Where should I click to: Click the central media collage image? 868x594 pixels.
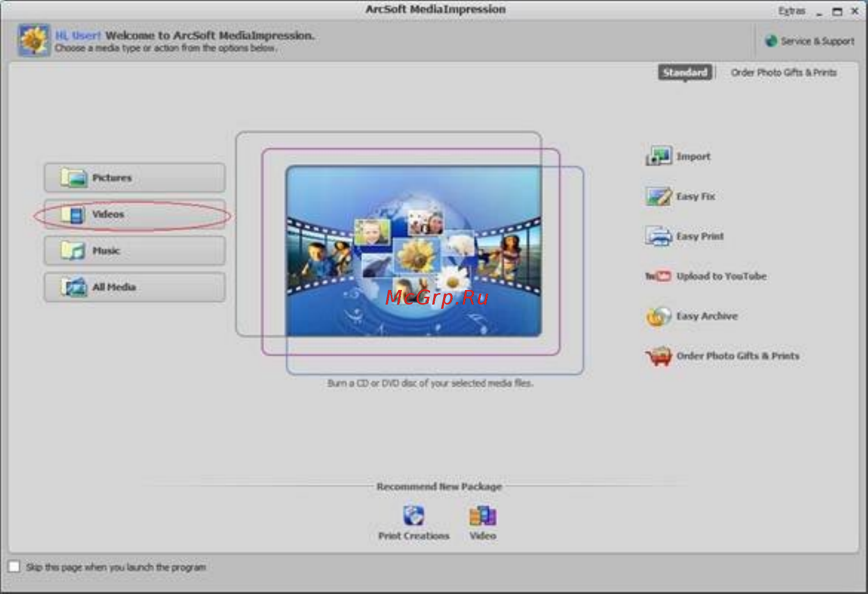coord(413,251)
